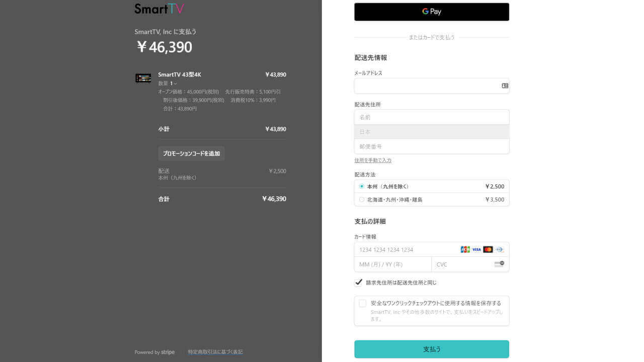Image resolution: width=644 pixels, height=362 pixels.
Task: Open the quantity 数量 dropdown
Action: coord(173,83)
